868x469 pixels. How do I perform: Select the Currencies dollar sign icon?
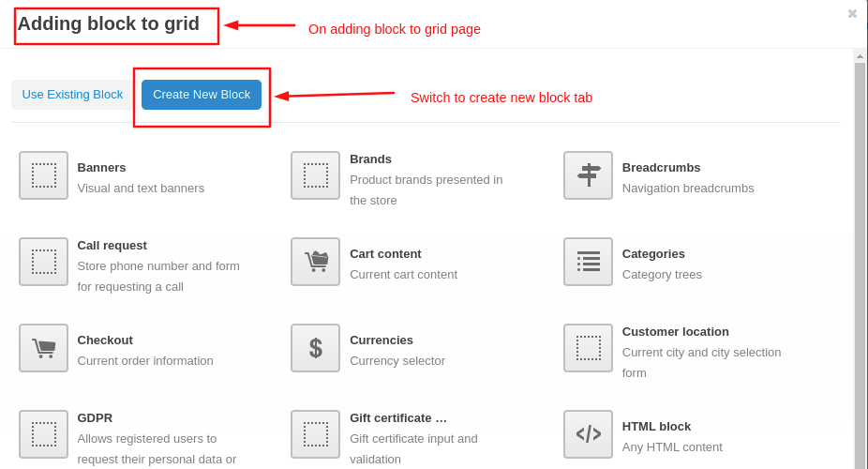pyautogui.click(x=315, y=348)
